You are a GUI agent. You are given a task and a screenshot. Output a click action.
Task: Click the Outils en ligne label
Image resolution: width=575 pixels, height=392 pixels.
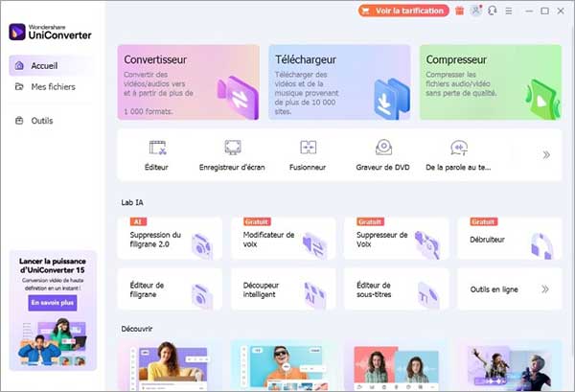494,289
